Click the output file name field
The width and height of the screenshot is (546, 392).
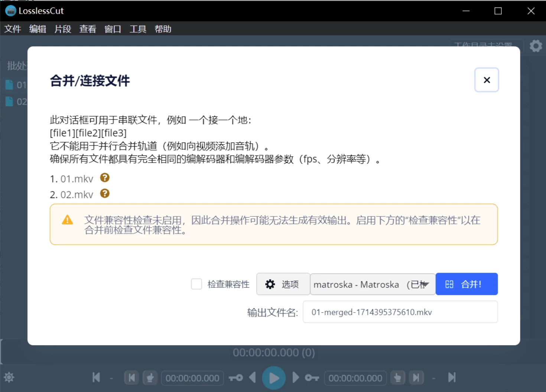(400, 312)
